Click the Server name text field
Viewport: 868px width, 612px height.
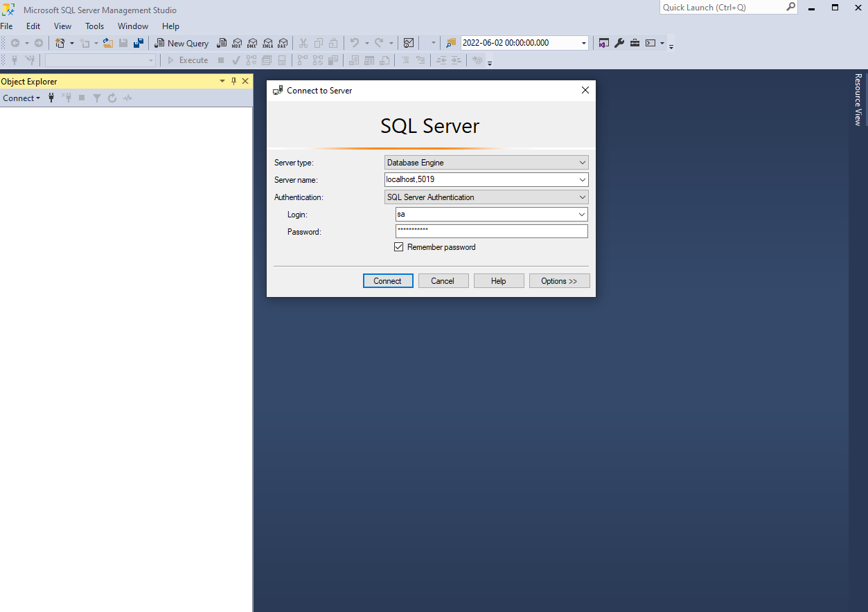point(480,180)
